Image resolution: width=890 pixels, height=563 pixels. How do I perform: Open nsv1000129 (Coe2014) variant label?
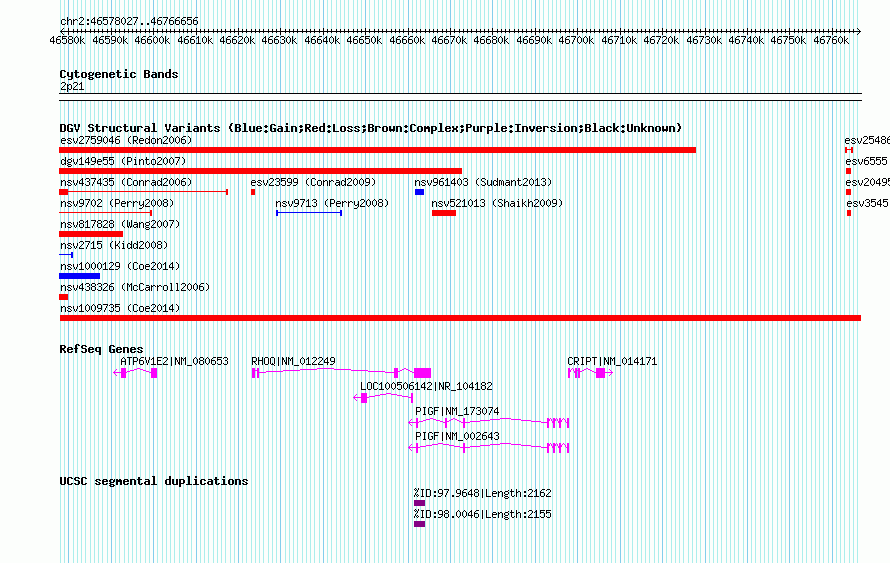pos(120,266)
